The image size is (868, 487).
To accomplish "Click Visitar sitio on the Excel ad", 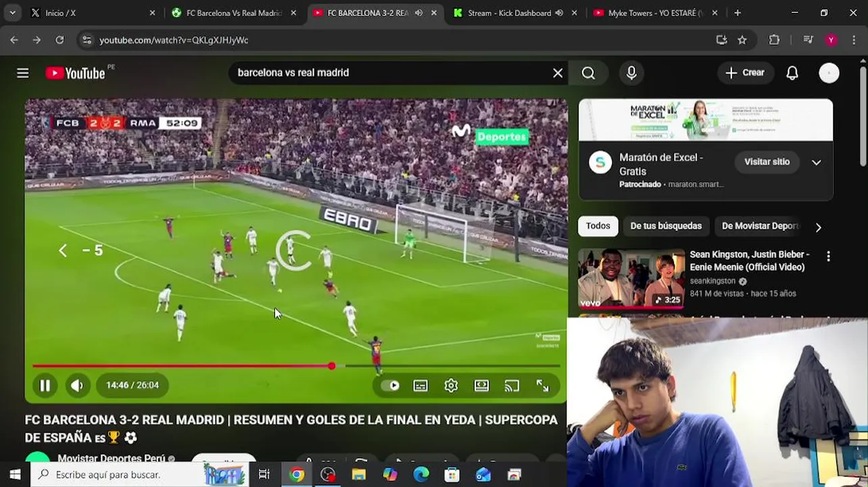I will click(767, 162).
